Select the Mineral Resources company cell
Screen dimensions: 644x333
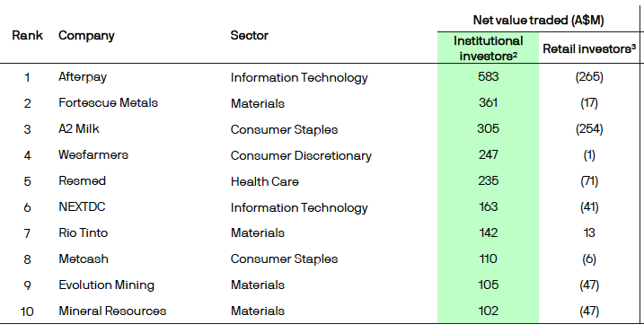[112, 311]
